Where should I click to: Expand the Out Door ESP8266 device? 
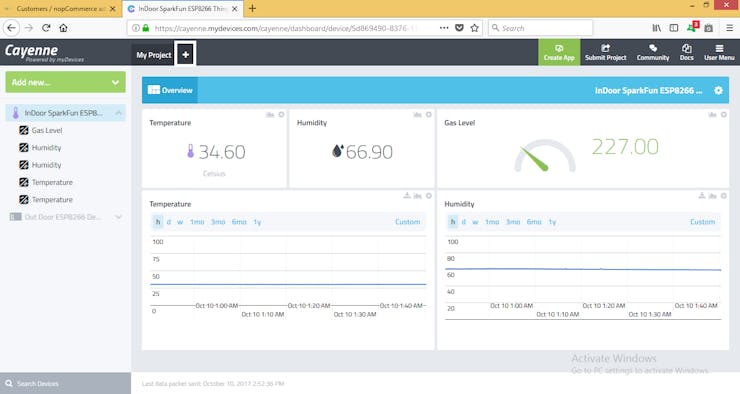click(118, 217)
